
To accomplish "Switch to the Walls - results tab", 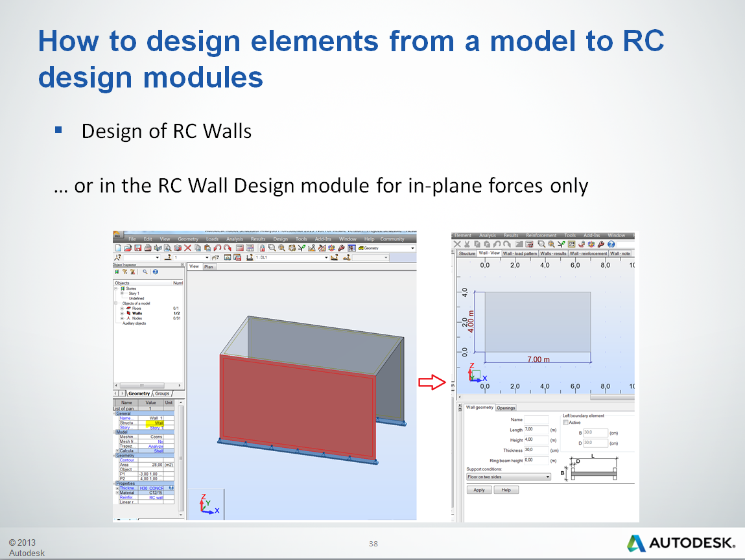I will 553,253.
